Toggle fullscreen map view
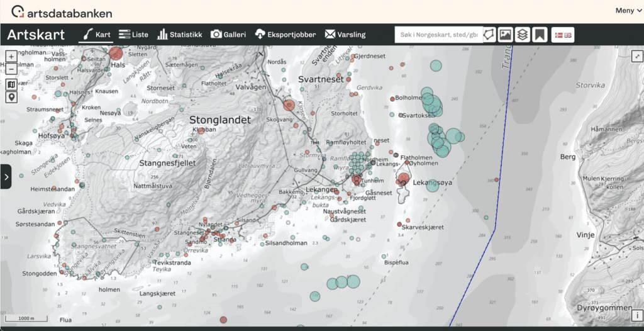Viewport: 644px width, 331px height. (x=636, y=56)
